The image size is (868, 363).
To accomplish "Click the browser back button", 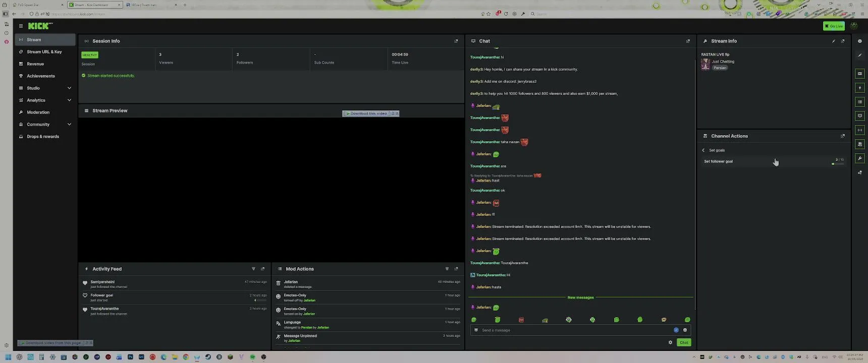I will (x=14, y=14).
